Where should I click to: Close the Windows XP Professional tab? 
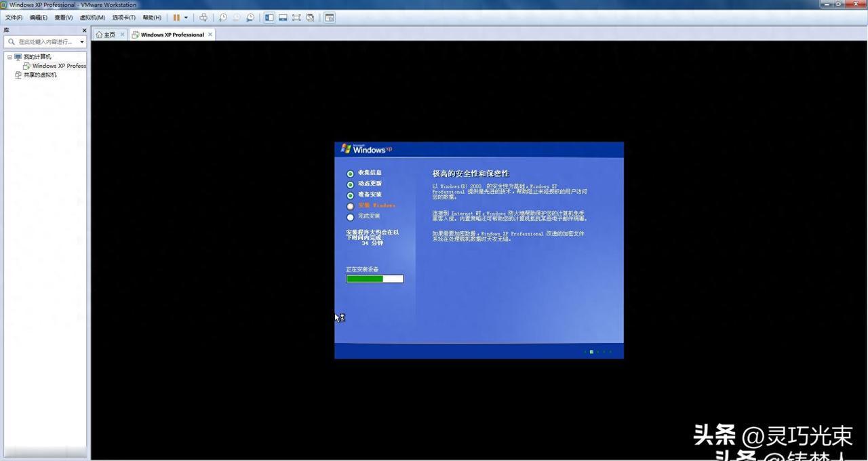(x=210, y=35)
